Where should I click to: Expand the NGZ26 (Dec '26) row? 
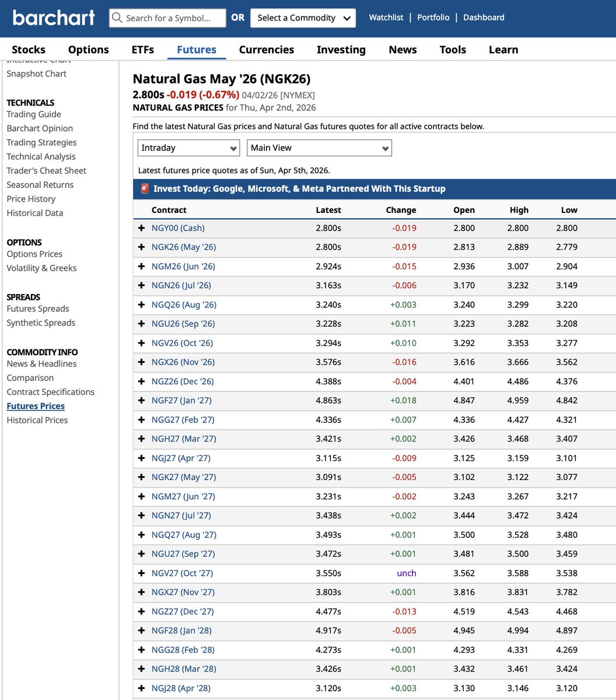(x=141, y=381)
